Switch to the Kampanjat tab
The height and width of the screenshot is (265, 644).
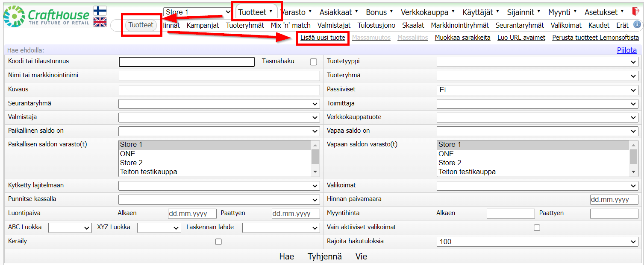pos(203,25)
